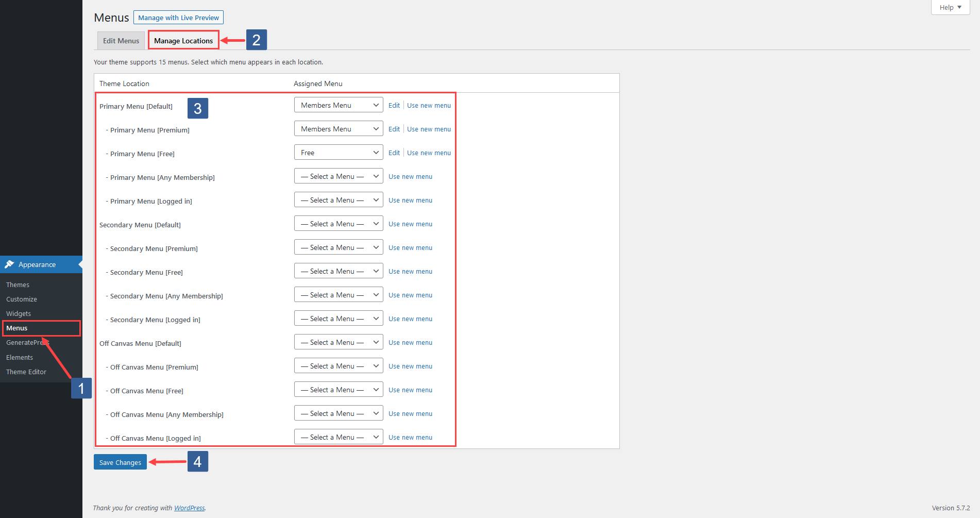
Task: Click the Appearance paintbrush icon in sidebar
Action: click(10, 264)
